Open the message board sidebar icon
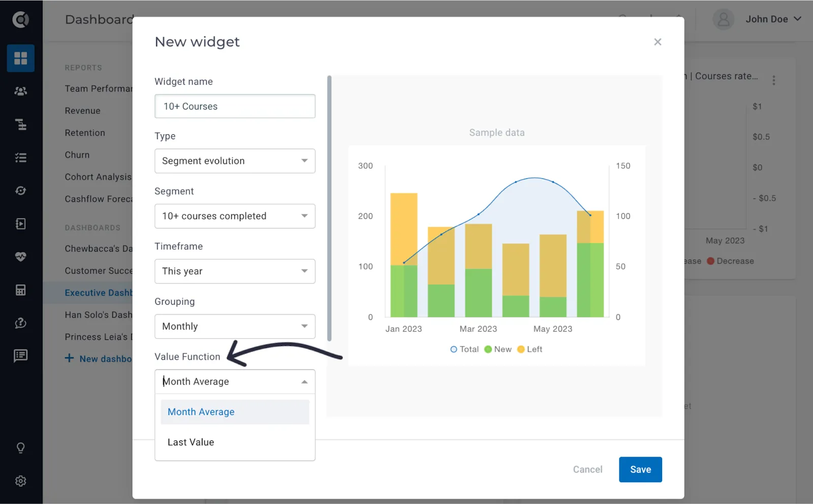Screen dimensions: 813x504 point(21,356)
